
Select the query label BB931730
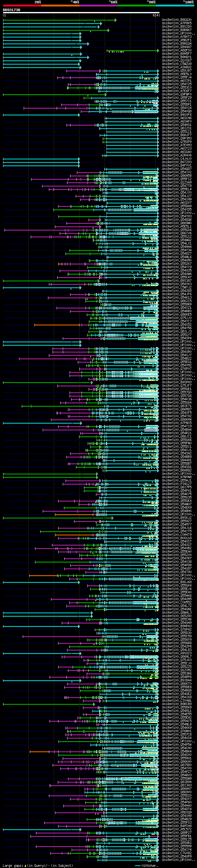tap(11, 10)
